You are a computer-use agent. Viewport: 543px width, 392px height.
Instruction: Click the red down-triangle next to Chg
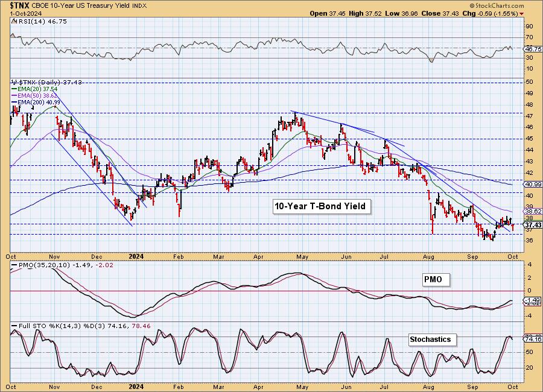coord(521,14)
